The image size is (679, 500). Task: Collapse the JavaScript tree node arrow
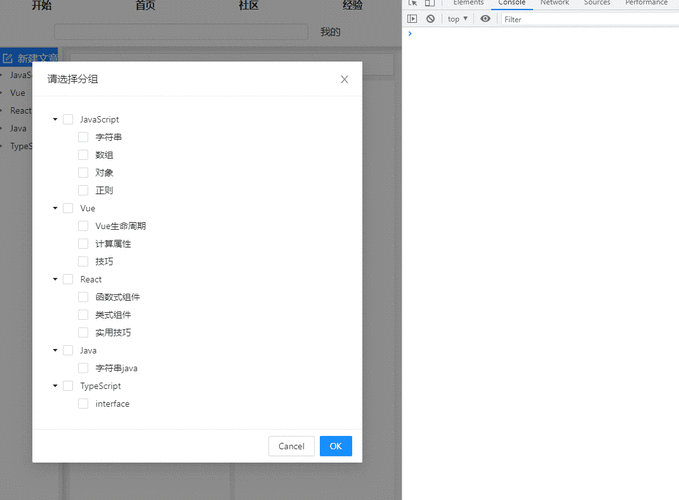point(55,119)
